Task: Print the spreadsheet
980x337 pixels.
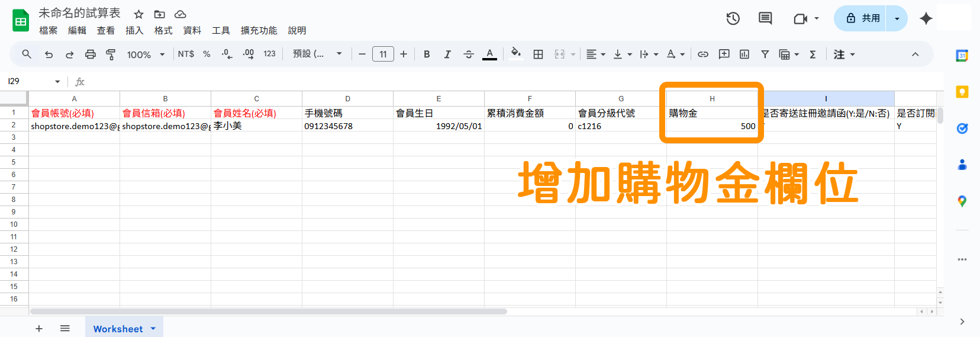Action: click(x=90, y=54)
